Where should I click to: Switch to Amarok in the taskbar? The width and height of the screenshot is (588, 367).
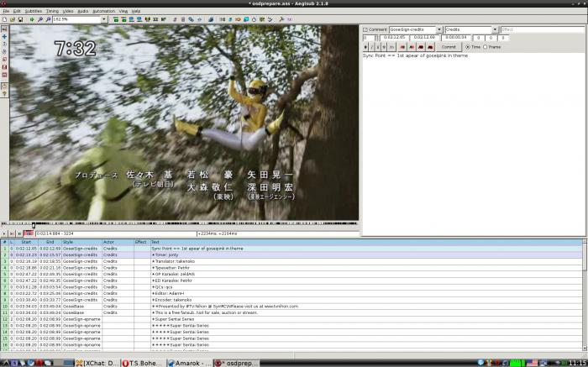pyautogui.click(x=190, y=363)
